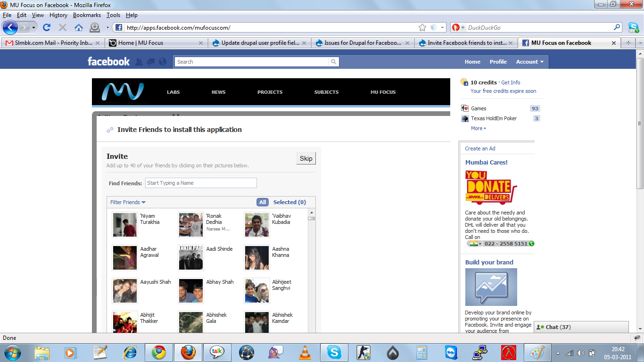644x362 pixels.
Task: Click the Find Friends name field
Action: click(201, 183)
